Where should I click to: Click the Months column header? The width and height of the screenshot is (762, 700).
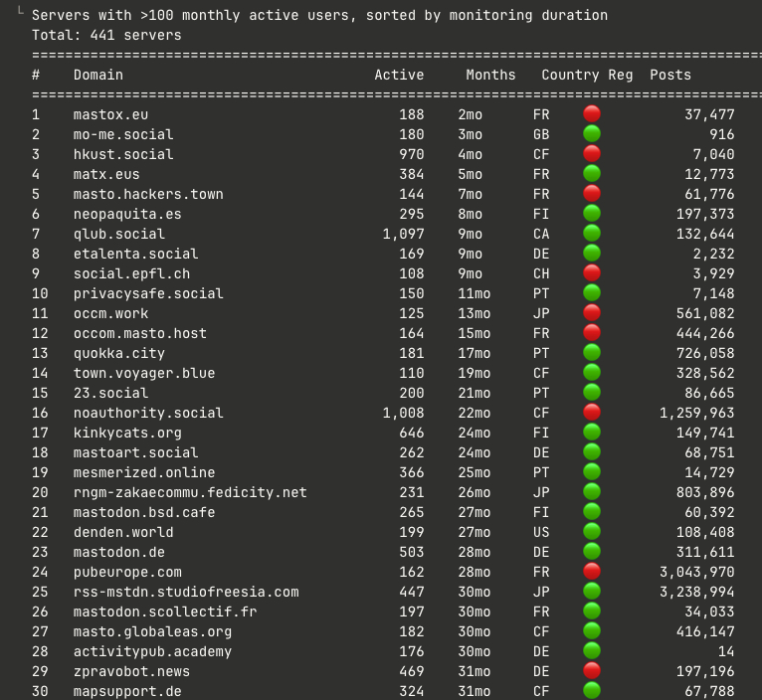[490, 75]
